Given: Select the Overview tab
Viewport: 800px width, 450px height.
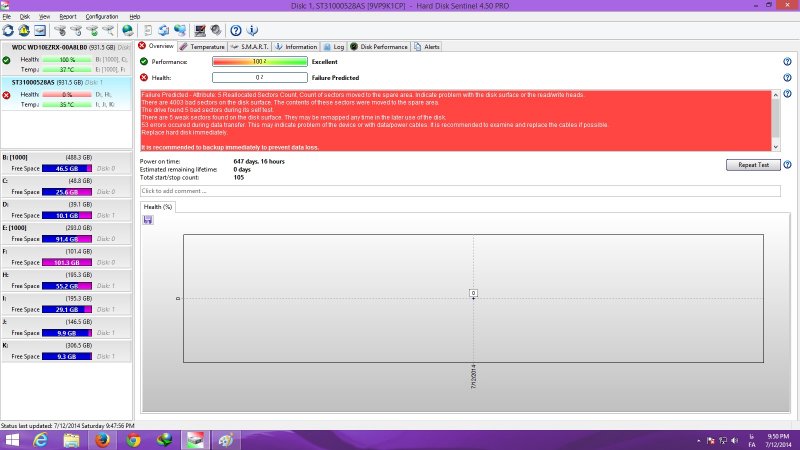Looking at the screenshot, I should 156,46.
